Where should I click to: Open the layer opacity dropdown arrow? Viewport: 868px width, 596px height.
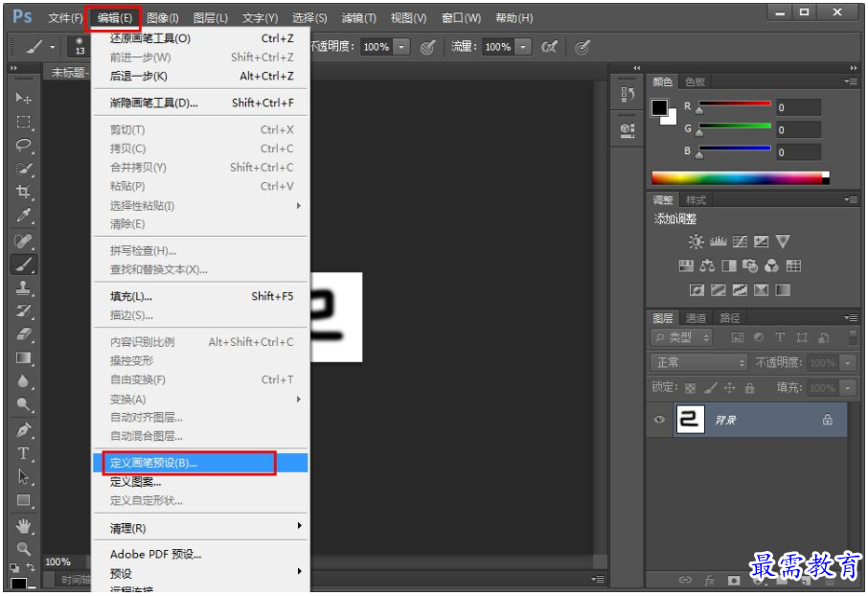click(848, 363)
